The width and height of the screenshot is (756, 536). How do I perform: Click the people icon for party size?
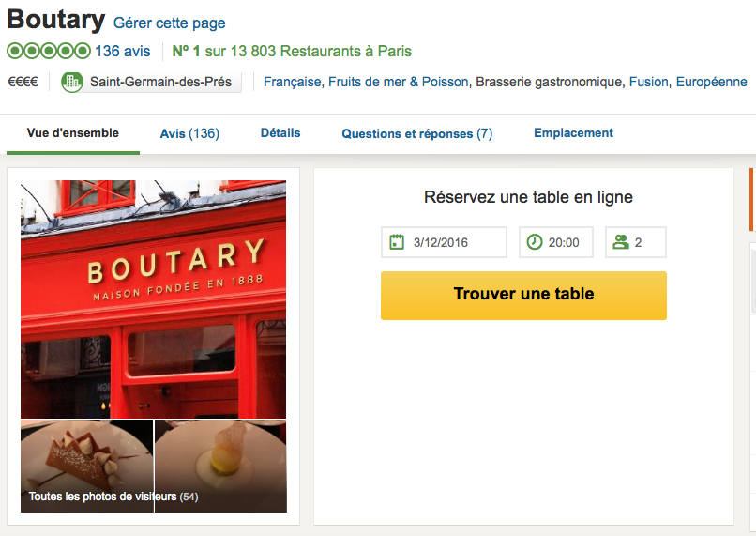coord(621,241)
